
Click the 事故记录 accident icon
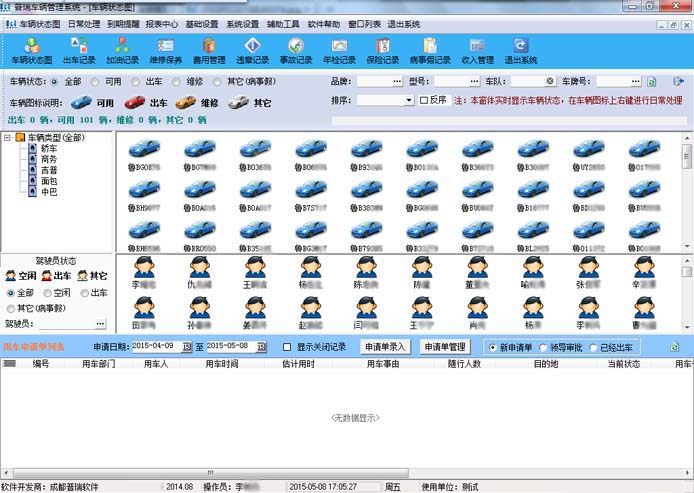[x=295, y=50]
